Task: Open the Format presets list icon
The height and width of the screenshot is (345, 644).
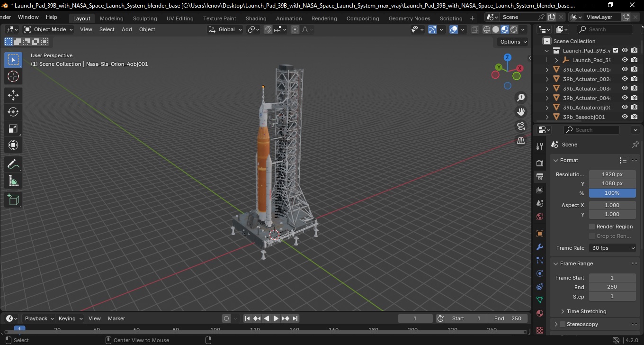Action: 623,160
